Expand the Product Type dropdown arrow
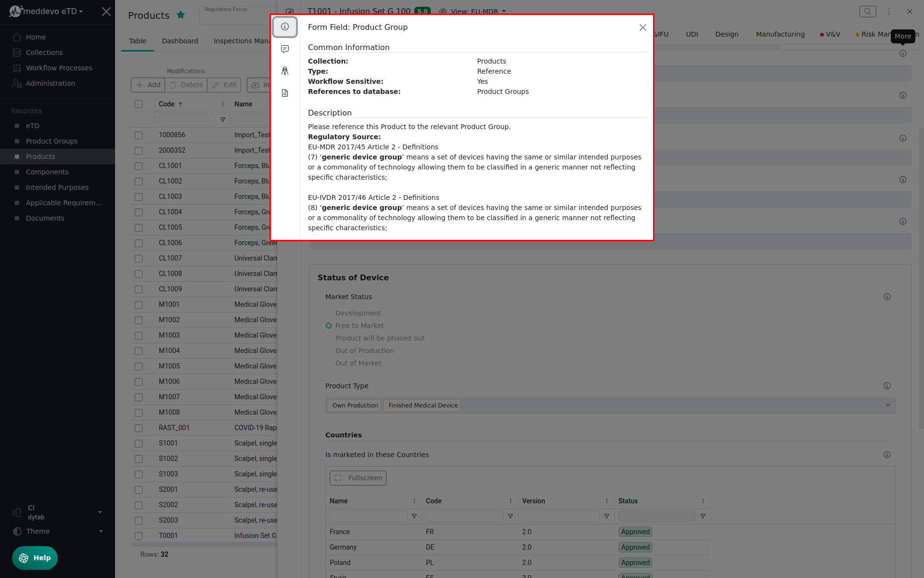Screen dimensions: 924x578 (x=887, y=406)
